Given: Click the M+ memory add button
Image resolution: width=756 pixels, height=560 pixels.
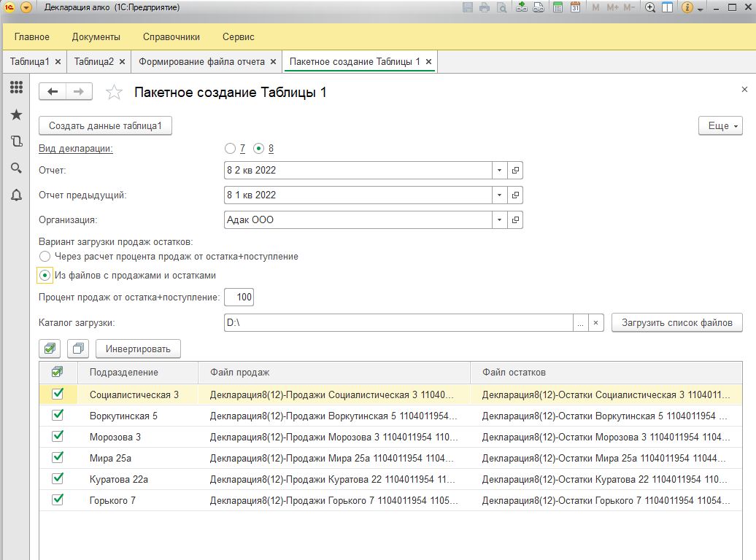Looking at the screenshot, I should pos(612,7).
